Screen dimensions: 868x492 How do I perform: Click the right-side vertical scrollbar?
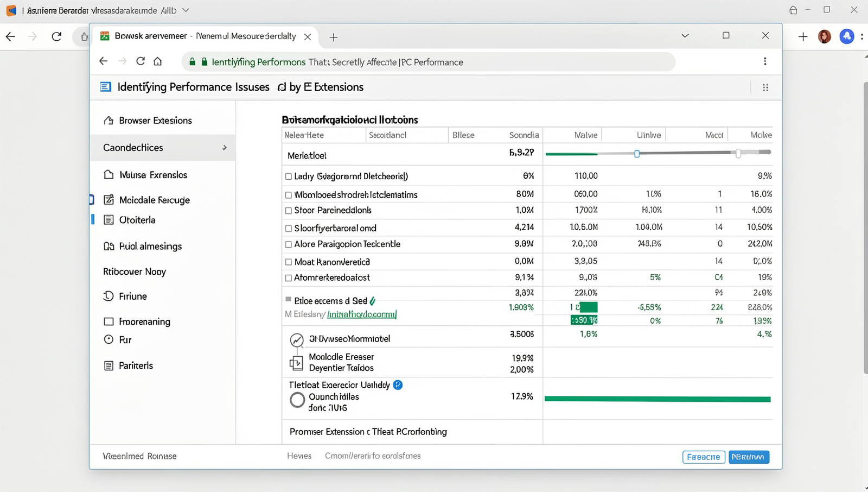pos(865,228)
